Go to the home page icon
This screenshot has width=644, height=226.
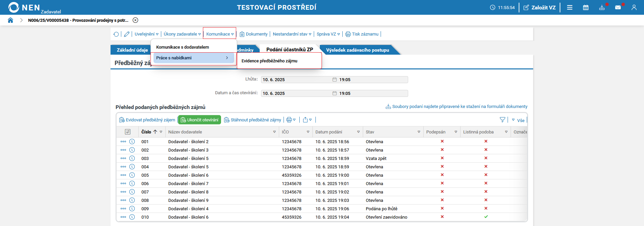[10, 20]
